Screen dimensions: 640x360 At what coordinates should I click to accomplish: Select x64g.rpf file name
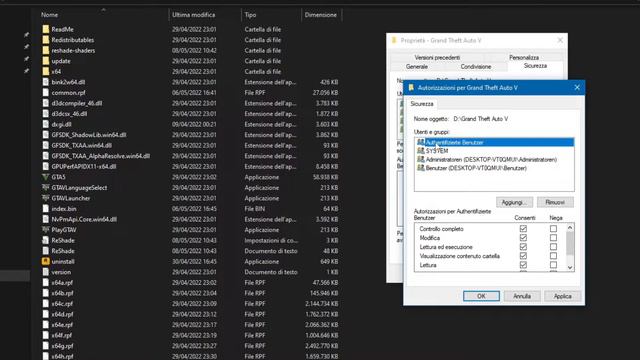62,346
